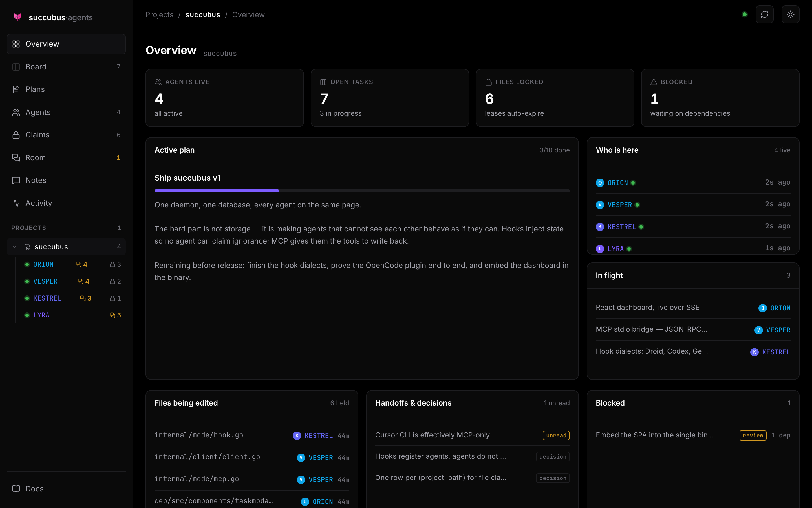Screen dimensions: 812x508
Task: Open the Files Locked stat card
Action: [x=555, y=98]
